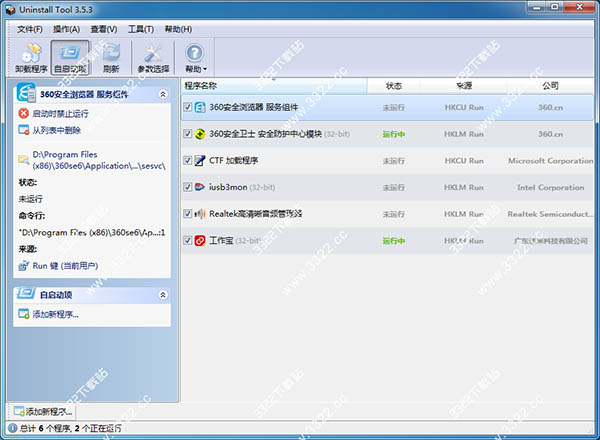Image resolution: width=600 pixels, height=440 pixels.
Task: Select the 工作宝 row name
Action: point(221,240)
